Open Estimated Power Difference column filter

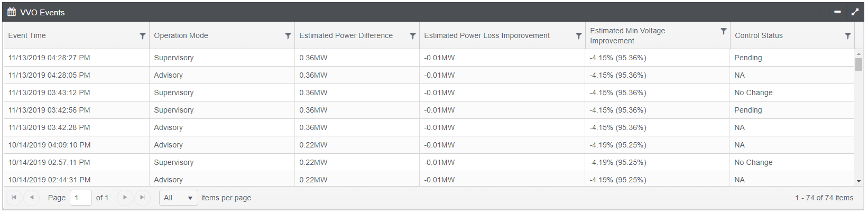[x=412, y=36]
